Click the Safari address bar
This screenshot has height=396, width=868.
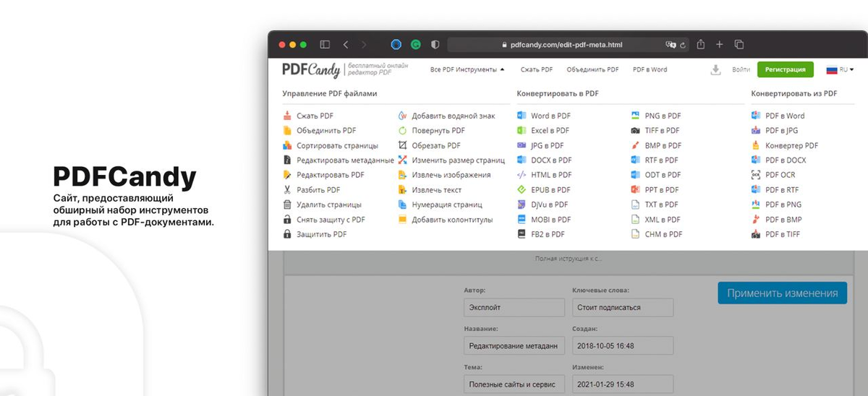566,45
